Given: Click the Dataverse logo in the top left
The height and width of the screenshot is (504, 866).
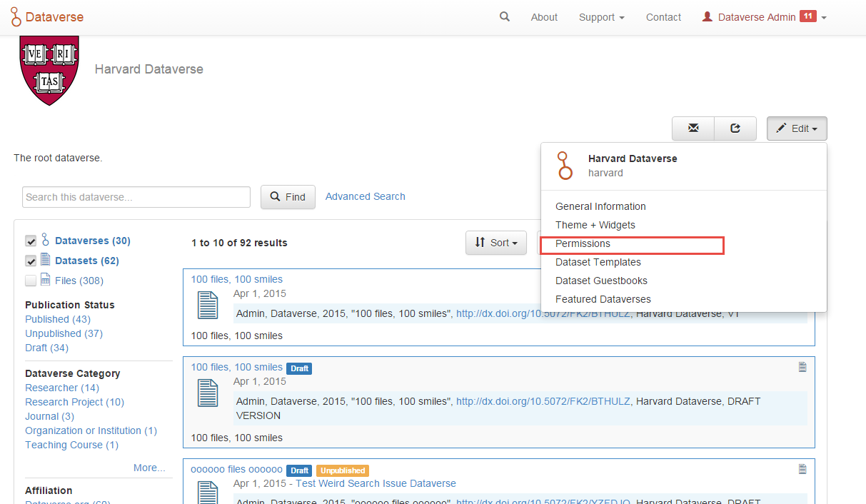Looking at the screenshot, I should 46,16.
